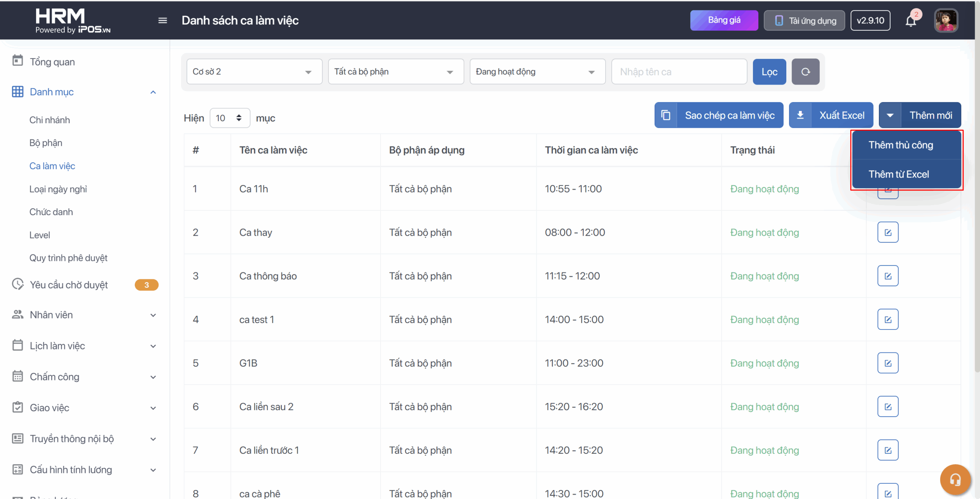Select Thêm từ Excel menu option

point(898,174)
